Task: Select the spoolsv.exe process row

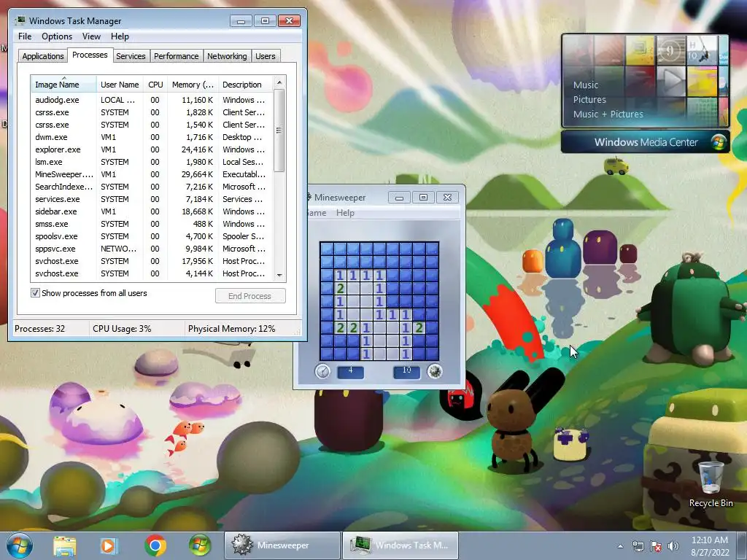Action: coord(152,236)
